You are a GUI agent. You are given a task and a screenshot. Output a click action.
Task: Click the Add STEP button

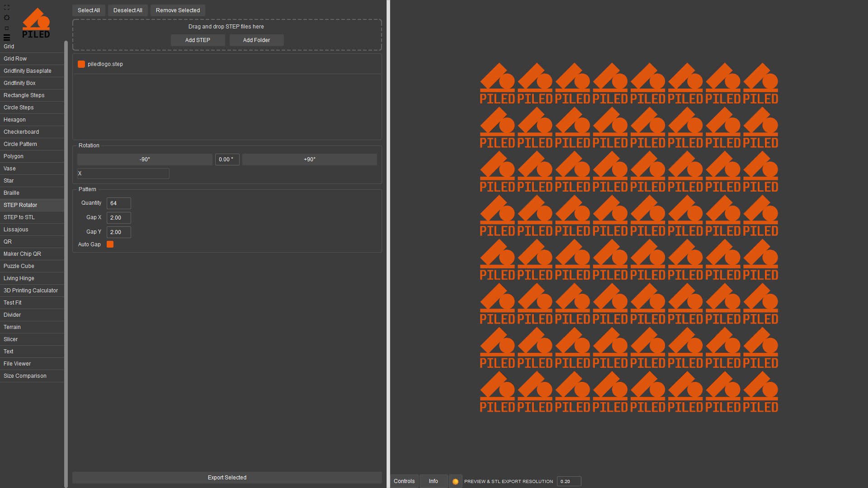[198, 40]
